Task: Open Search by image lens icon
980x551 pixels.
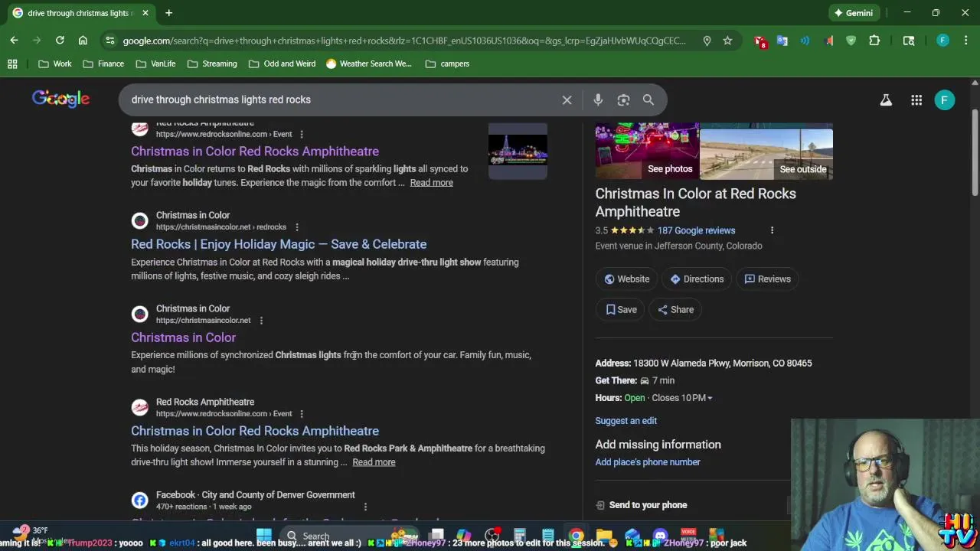Action: 623,99
